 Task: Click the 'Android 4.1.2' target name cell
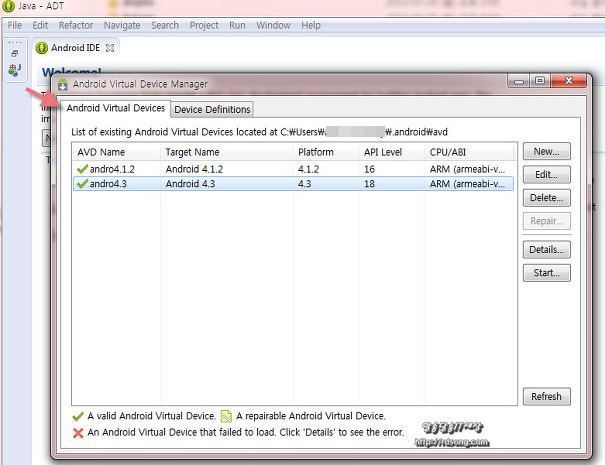pyautogui.click(x=194, y=169)
